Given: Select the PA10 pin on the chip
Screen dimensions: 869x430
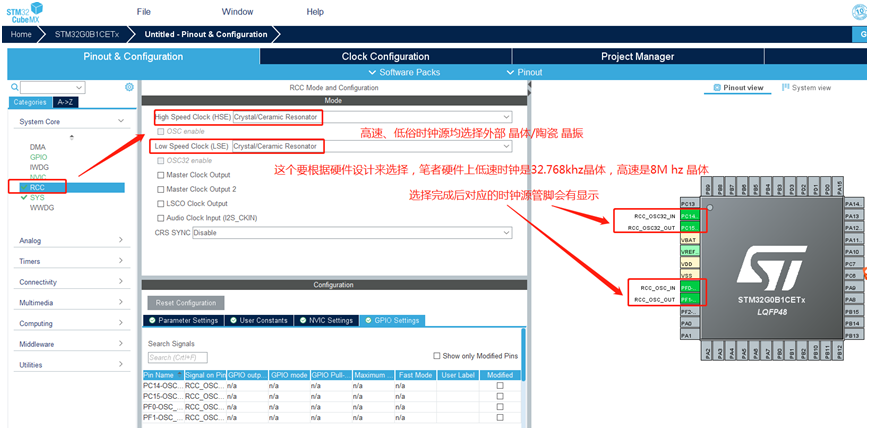Looking at the screenshot, I should [853, 252].
